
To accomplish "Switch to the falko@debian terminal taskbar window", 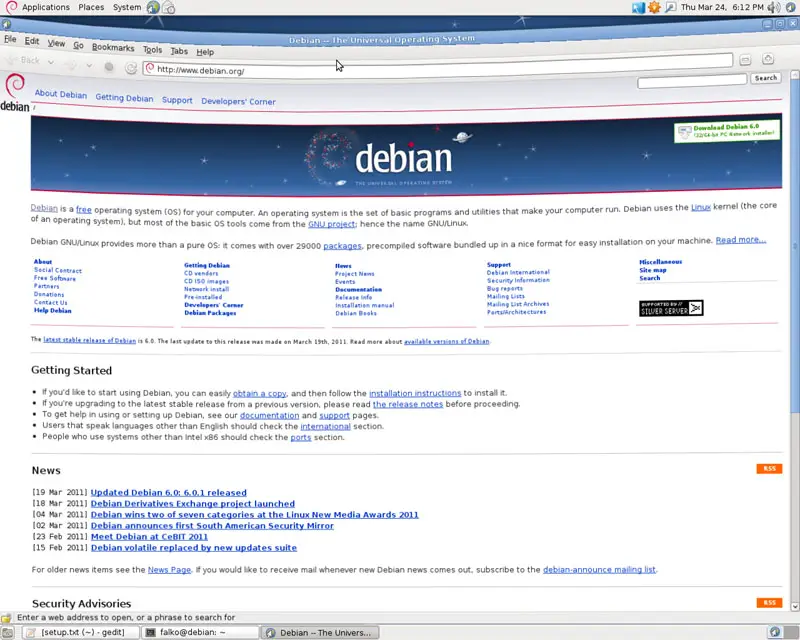I will coord(200,632).
